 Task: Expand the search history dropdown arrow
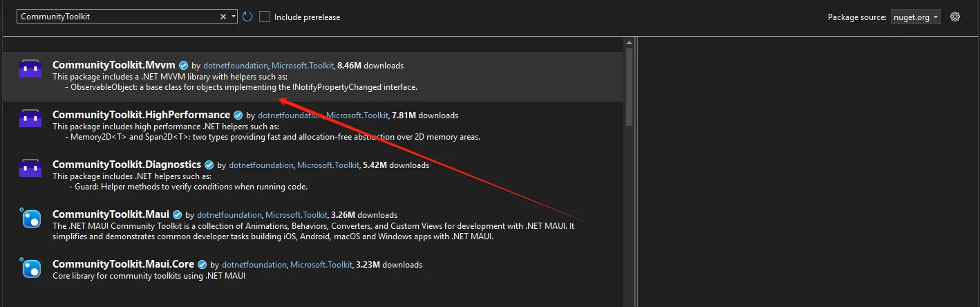point(234,17)
